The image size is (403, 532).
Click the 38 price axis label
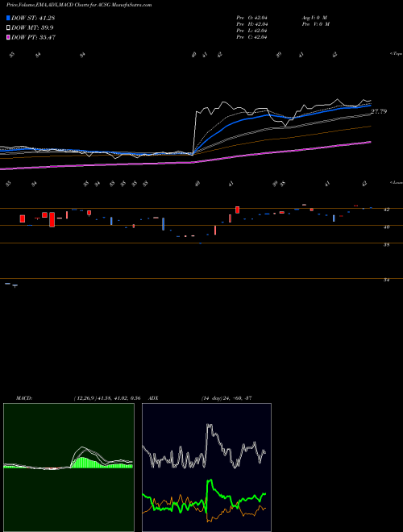[386, 244]
